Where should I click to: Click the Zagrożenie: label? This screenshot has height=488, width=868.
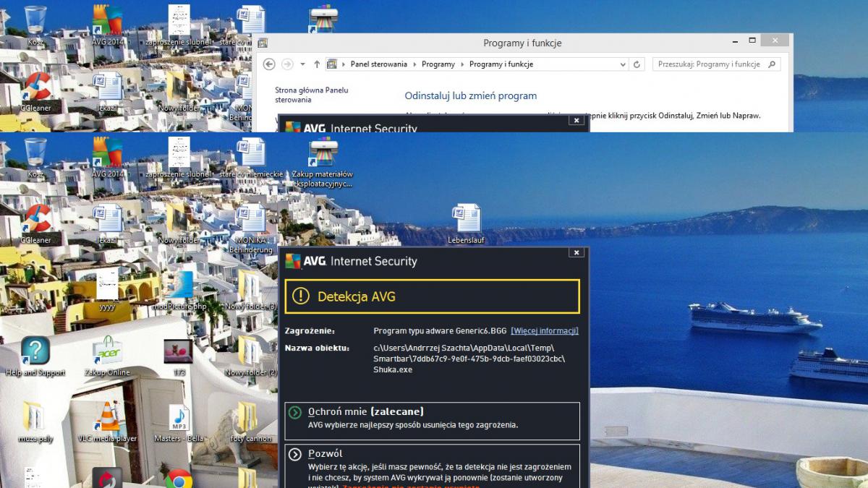click(x=310, y=331)
